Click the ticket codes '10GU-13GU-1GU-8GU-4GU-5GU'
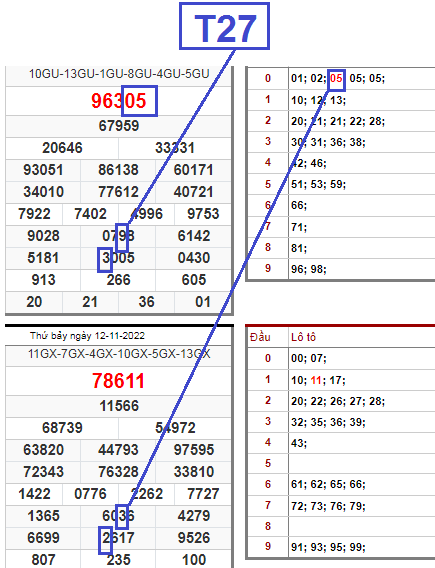The width and height of the screenshot is (435, 568). click(x=119, y=74)
